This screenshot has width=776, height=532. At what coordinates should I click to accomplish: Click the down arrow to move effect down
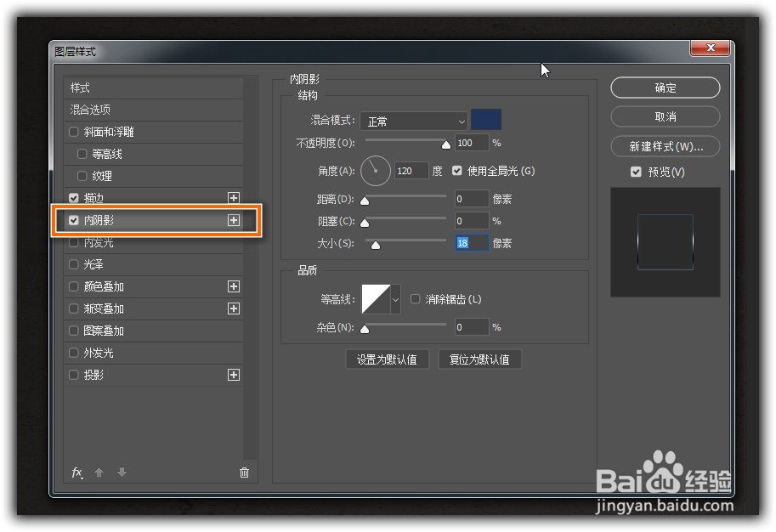tap(122, 472)
